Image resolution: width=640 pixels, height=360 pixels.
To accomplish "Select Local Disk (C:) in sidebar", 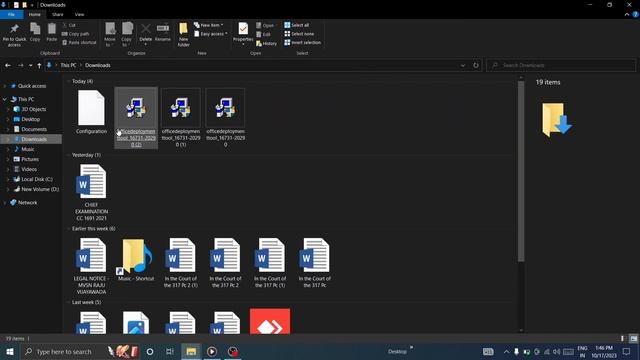I will coord(37,179).
